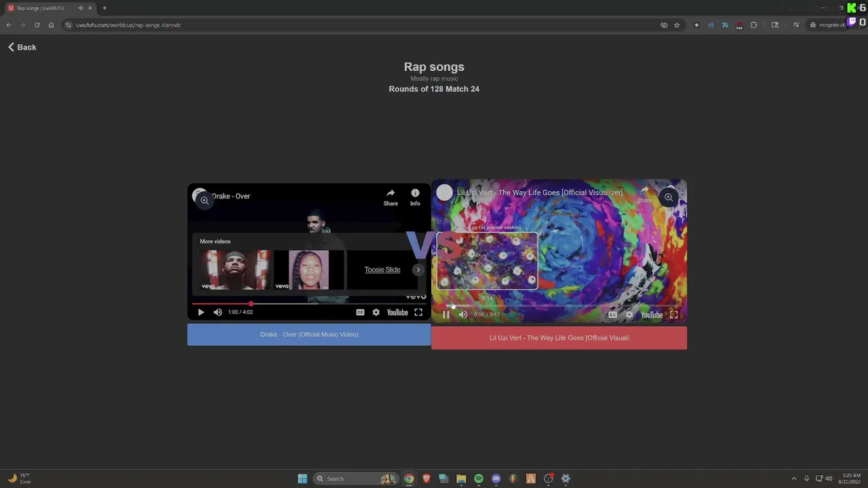Open Discord from the taskbar
Viewport: 868px width, 488px height.
pos(496,479)
